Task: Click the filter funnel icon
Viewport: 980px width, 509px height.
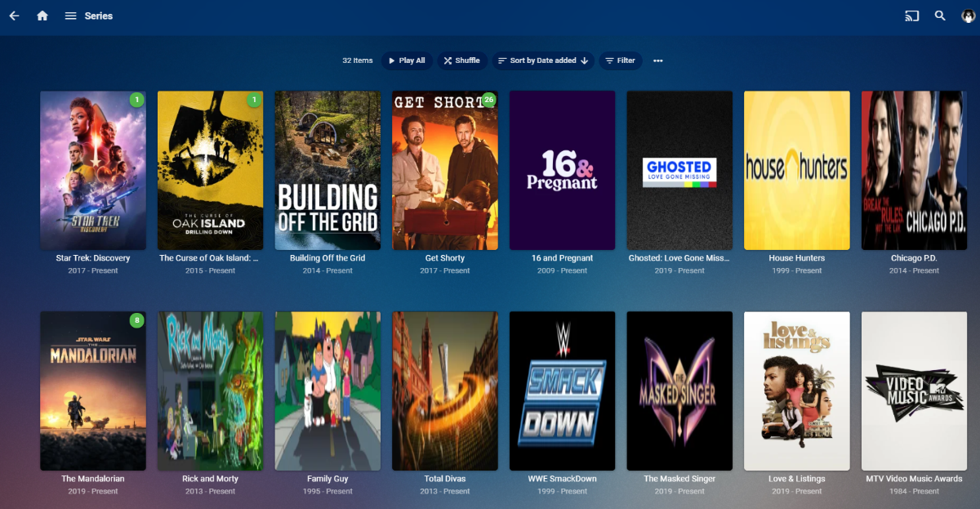Action: [x=610, y=60]
